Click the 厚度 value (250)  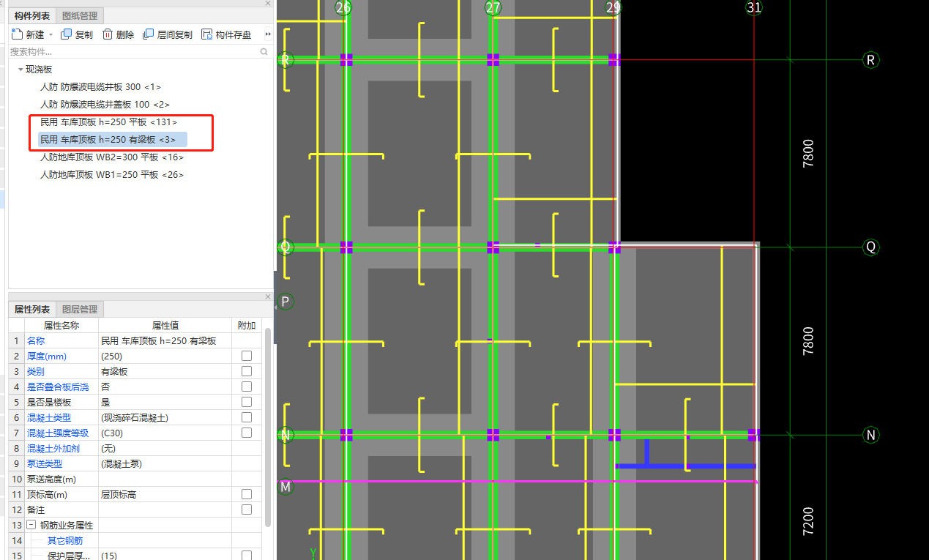point(165,356)
